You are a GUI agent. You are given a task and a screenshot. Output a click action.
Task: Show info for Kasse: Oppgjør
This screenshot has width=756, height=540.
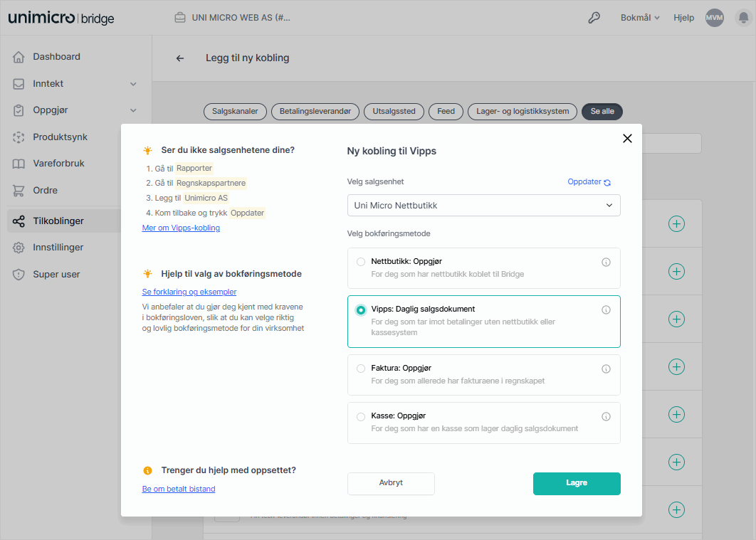[x=606, y=417]
